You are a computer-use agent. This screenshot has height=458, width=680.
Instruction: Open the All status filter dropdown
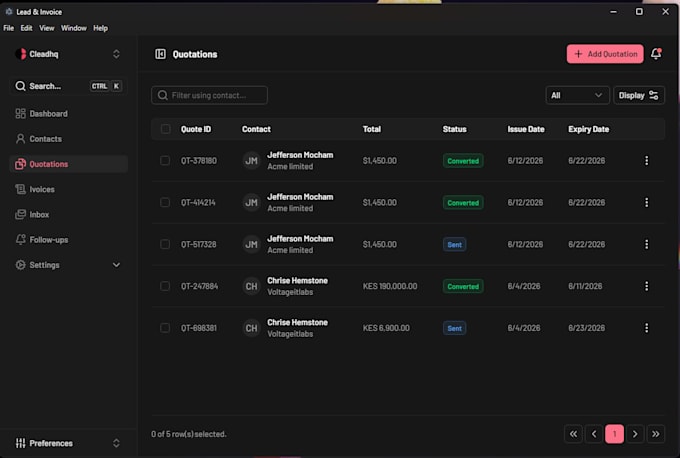pyautogui.click(x=577, y=95)
